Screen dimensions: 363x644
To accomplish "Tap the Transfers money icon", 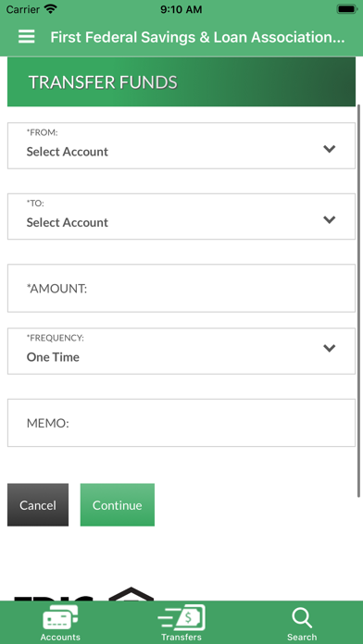I will pos(181,618).
